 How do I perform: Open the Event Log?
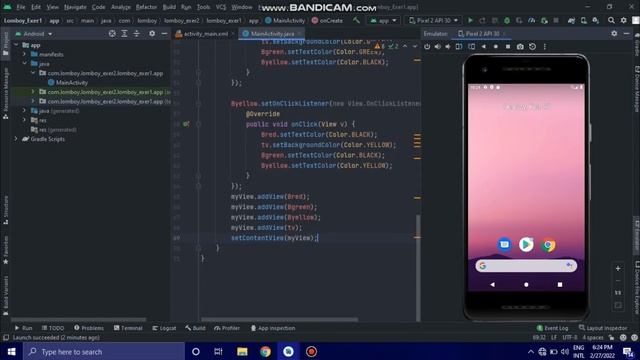click(x=552, y=328)
